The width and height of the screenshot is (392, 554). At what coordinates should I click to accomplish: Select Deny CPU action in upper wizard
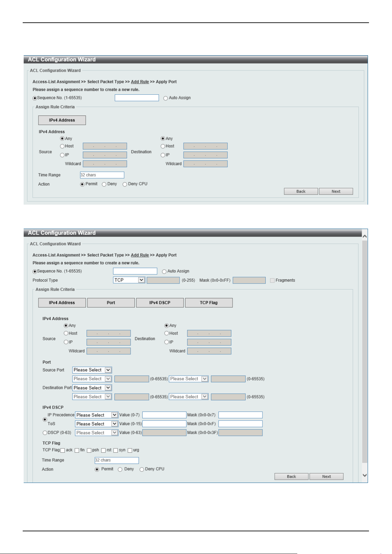pos(125,184)
